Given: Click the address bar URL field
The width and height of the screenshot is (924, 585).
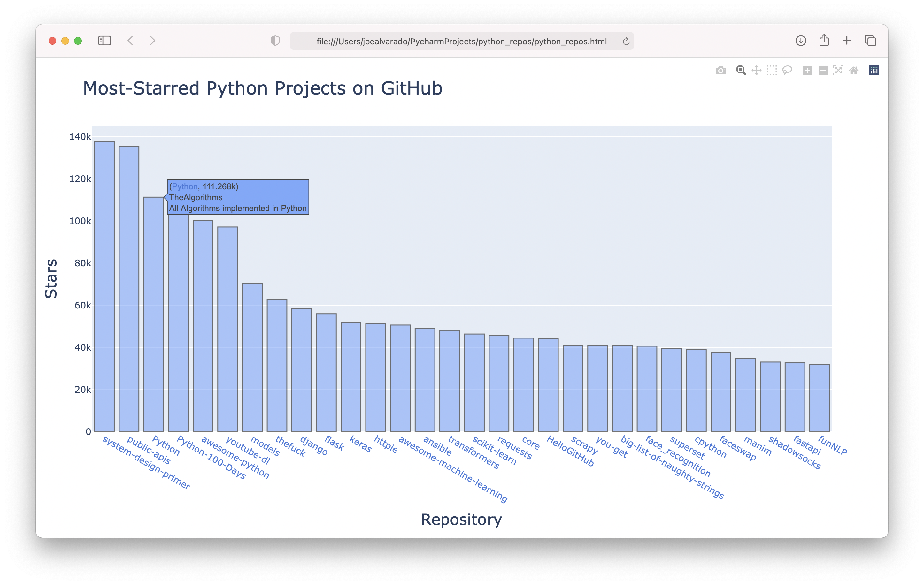Looking at the screenshot, I should pos(460,41).
